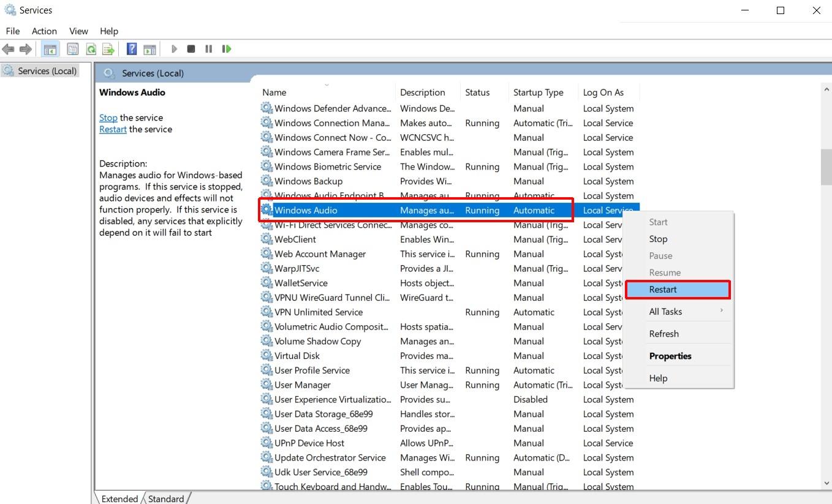Select the User Data Storage_68e99 service
The image size is (832, 504).
click(x=448, y=414)
